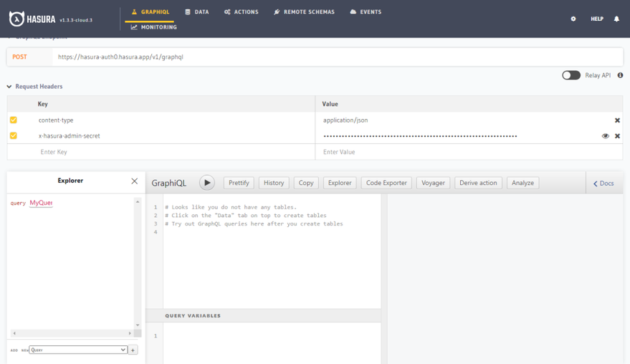Screen dimensions: 630x364
Task: Click the Prettify button
Action: pyautogui.click(x=239, y=183)
